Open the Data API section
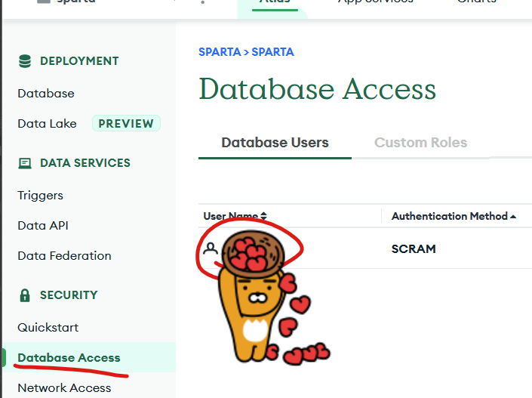 click(43, 226)
